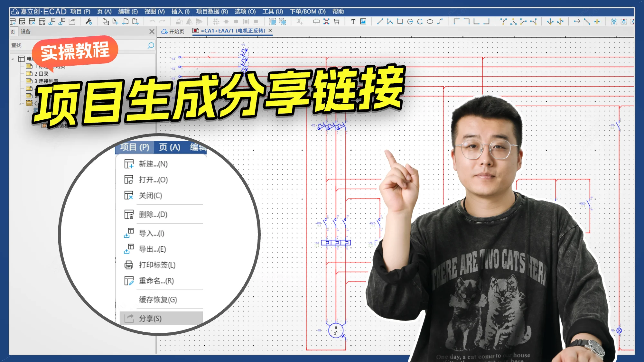Screen dimensions: 644x362
Task: Choose 分享(S) from the 项目 menu
Action: tap(161, 319)
